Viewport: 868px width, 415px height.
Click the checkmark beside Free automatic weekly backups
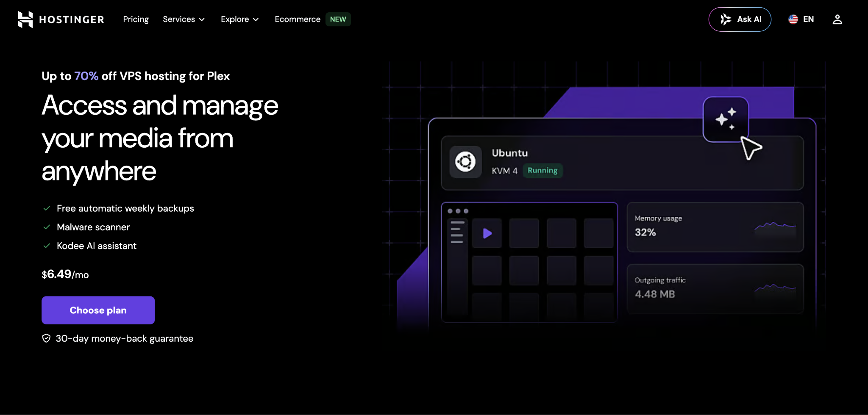[x=47, y=208]
